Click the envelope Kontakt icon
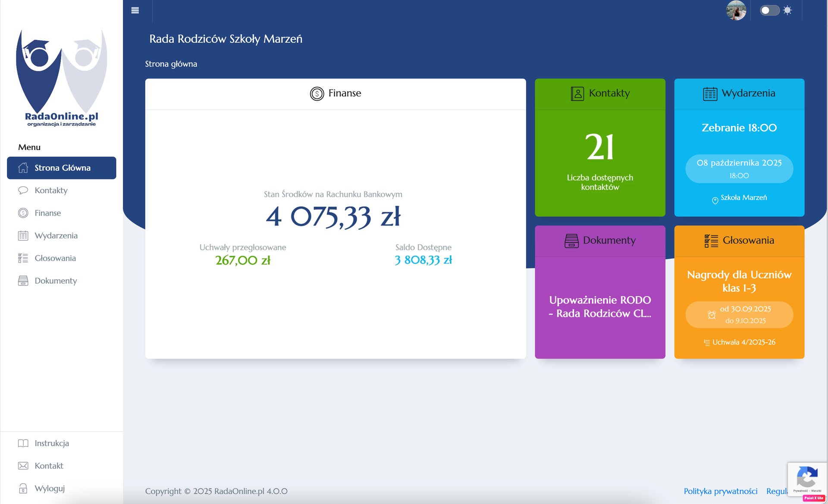This screenshot has height=504, width=828. 23,466
